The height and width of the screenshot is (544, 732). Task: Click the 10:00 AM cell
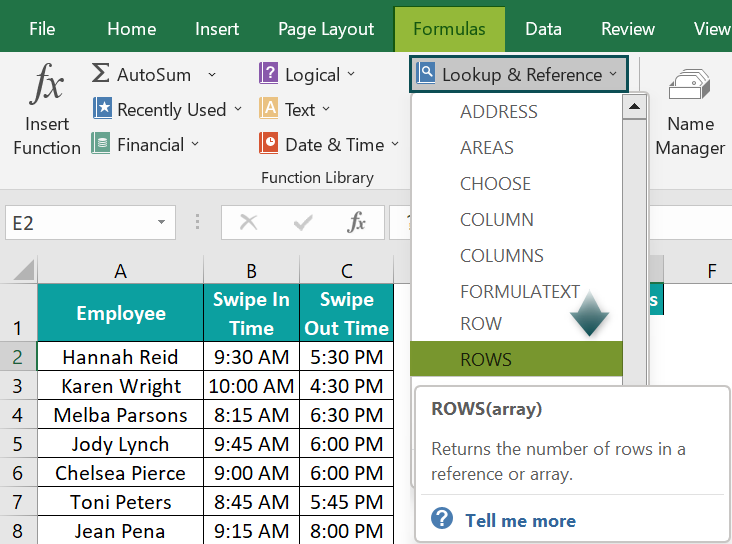point(251,386)
